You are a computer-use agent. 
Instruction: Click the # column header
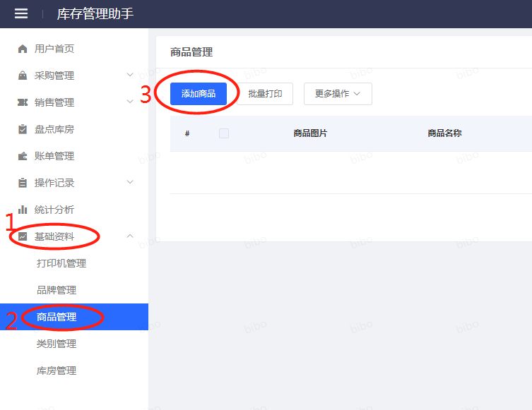(x=187, y=133)
